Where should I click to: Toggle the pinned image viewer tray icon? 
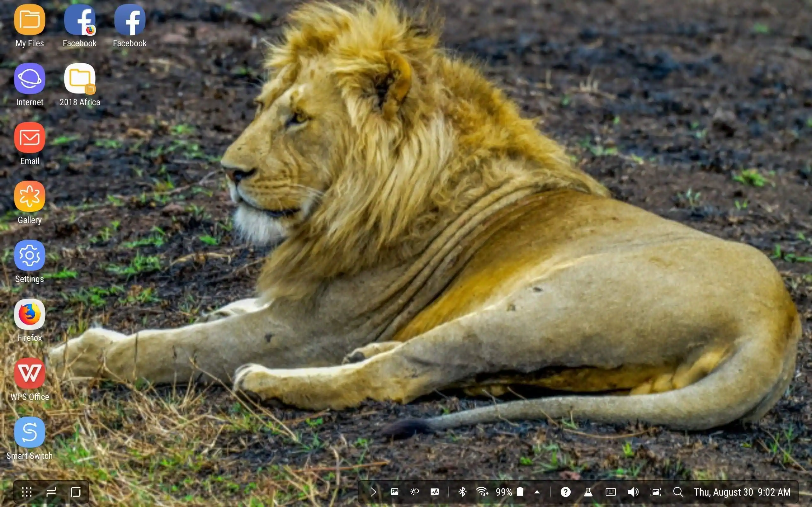pyautogui.click(x=396, y=492)
